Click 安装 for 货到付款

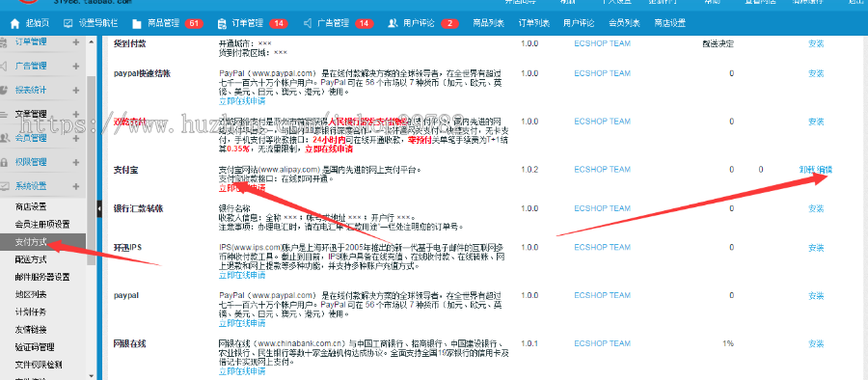[x=816, y=43]
